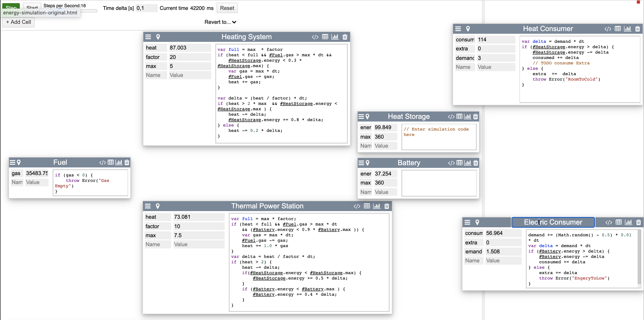Expand the Revert to... dropdown
Viewport: 644px width, 320px height.
point(220,22)
